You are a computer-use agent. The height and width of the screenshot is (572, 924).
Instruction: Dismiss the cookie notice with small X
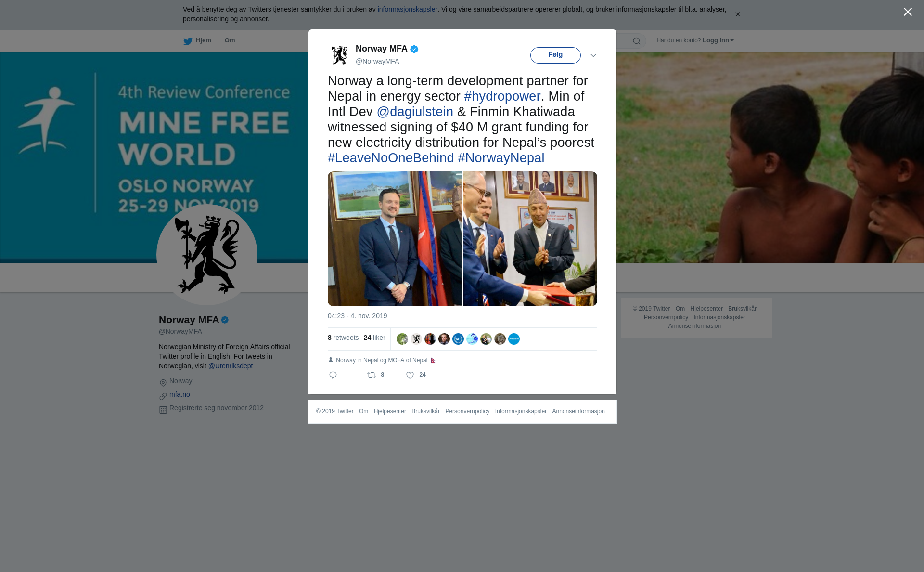[x=737, y=14]
